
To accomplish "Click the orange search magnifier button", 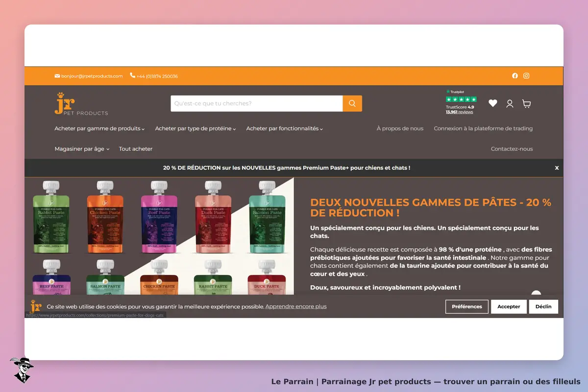I will pyautogui.click(x=352, y=103).
